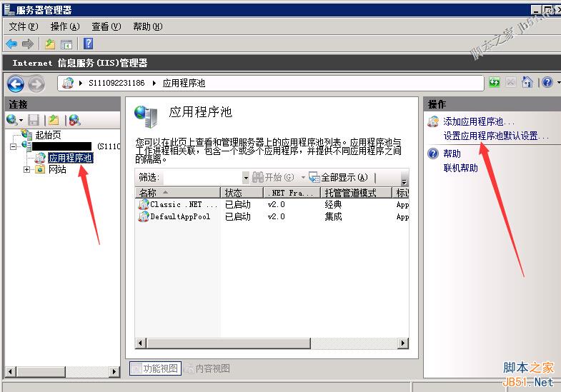Screen dimensions: 561x392
Task: Switch to 内容视图 tab
Action: click(x=212, y=368)
